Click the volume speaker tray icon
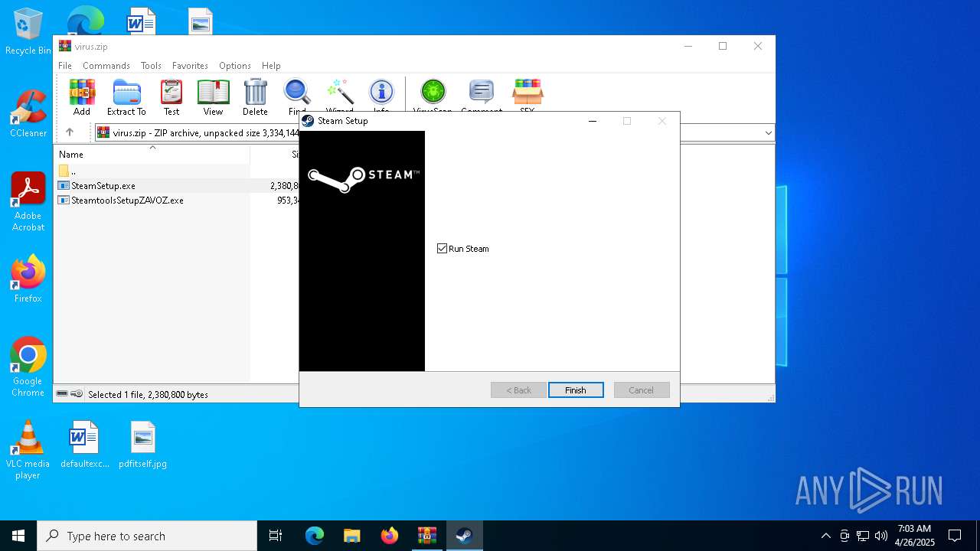The width and height of the screenshot is (980, 551). (880, 536)
